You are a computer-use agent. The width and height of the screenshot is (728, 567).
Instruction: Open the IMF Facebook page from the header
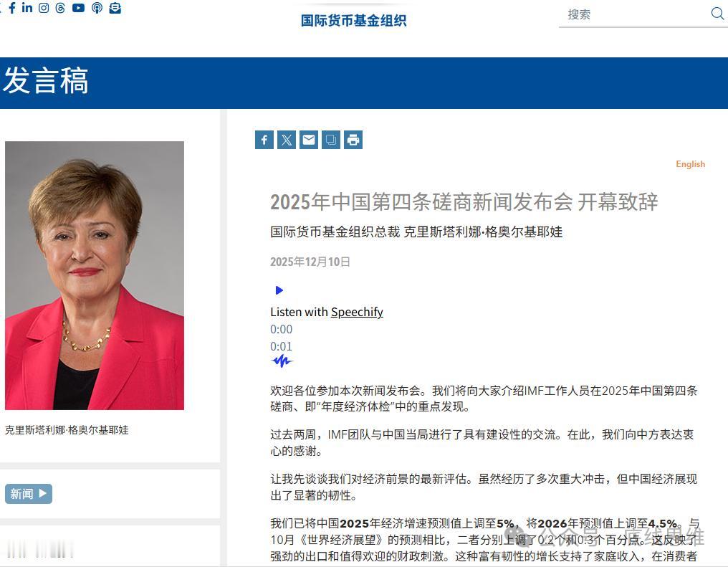coord(12,8)
